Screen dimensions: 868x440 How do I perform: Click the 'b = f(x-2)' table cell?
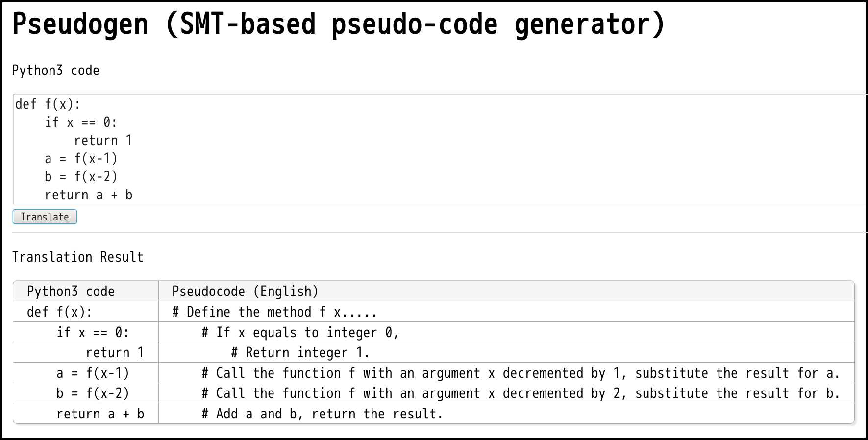click(93, 393)
